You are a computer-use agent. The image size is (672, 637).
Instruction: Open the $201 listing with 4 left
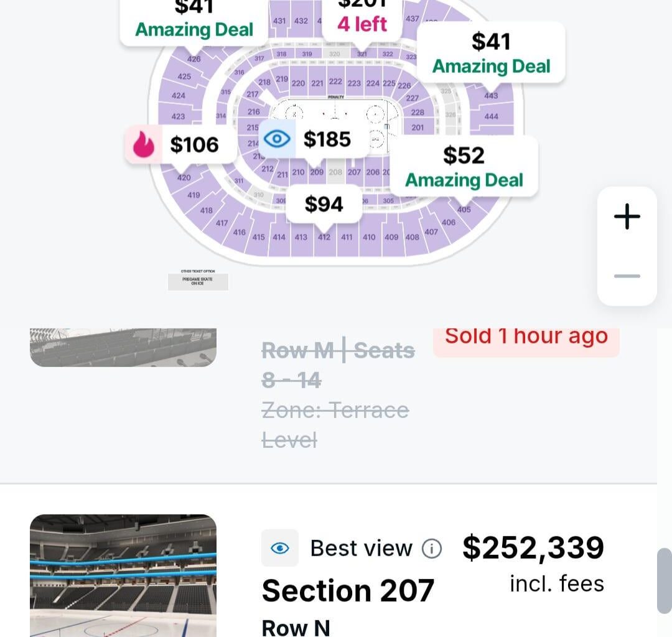363,16
